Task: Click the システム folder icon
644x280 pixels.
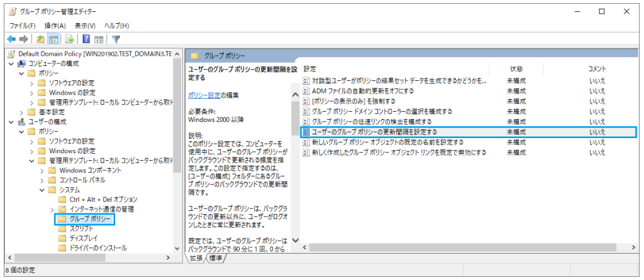Action: 52,190
